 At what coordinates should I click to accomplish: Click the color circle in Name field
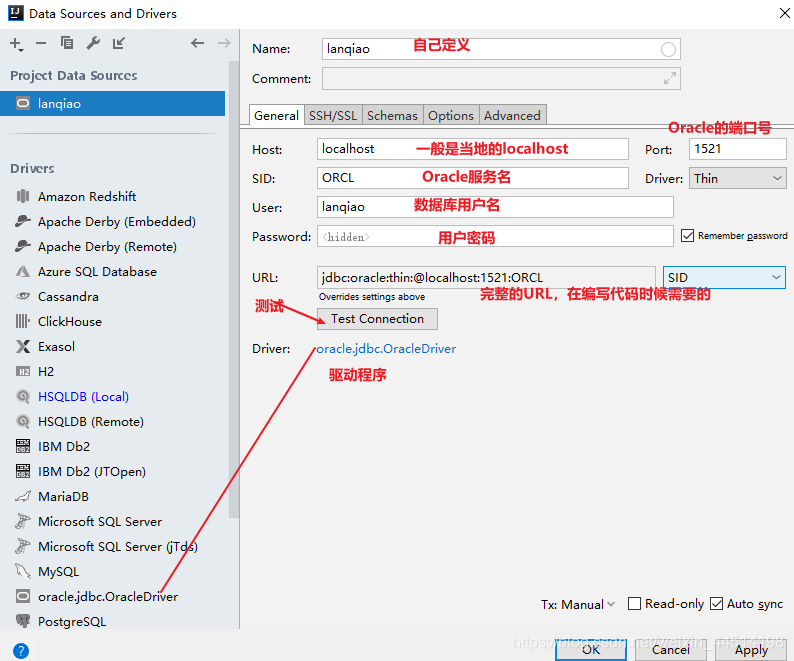pyautogui.click(x=668, y=49)
